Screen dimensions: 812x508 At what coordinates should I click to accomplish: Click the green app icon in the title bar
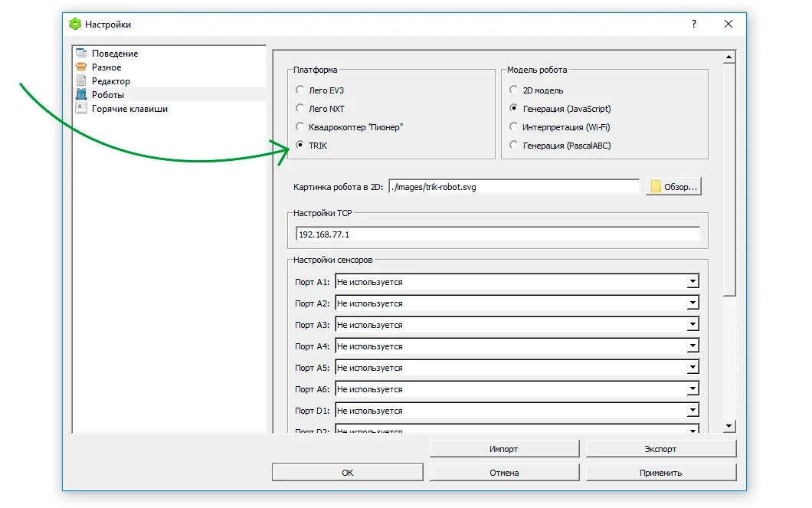[74, 25]
